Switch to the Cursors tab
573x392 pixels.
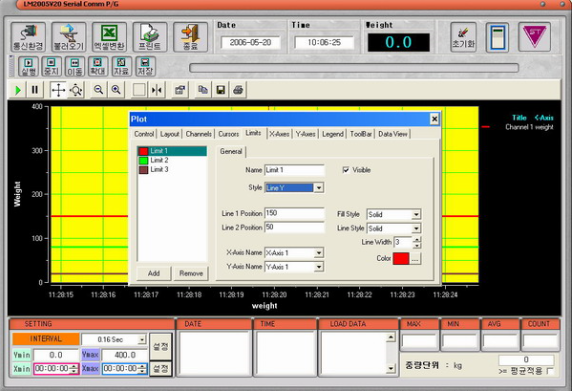click(x=228, y=134)
